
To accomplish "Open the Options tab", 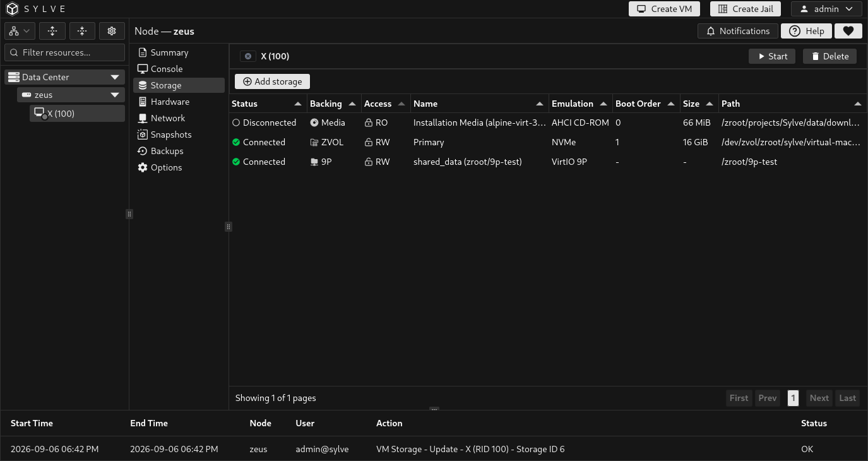I will click(x=179, y=167).
